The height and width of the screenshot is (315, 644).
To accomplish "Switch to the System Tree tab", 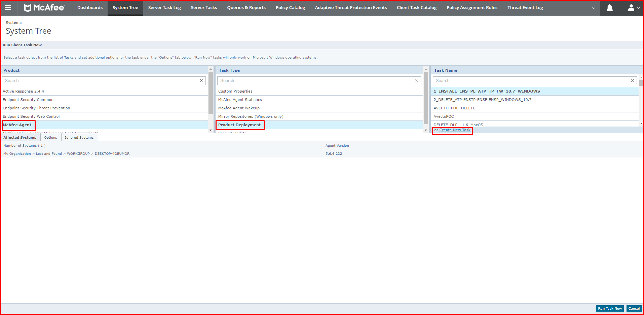I will 125,8.
